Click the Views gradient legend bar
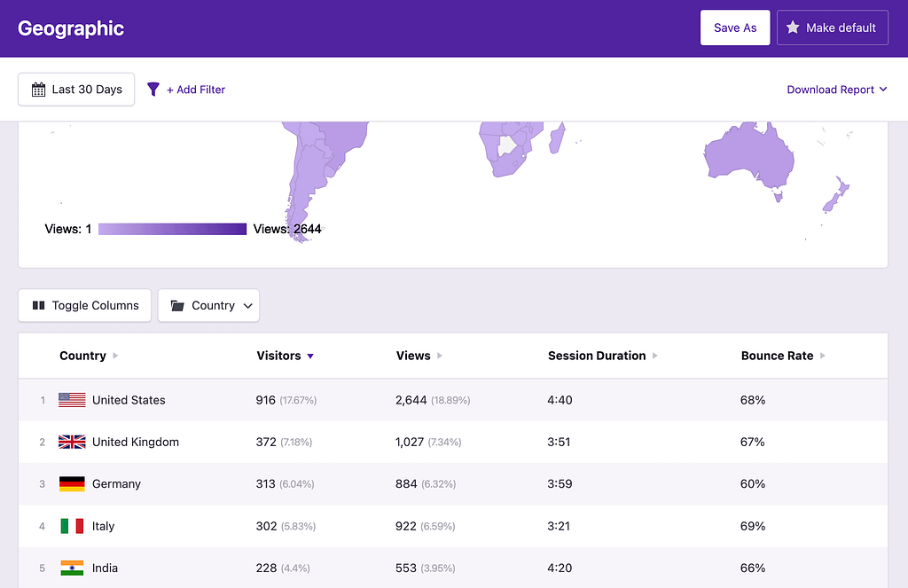Screen dimensions: 908x588 pyautogui.click(x=172, y=229)
